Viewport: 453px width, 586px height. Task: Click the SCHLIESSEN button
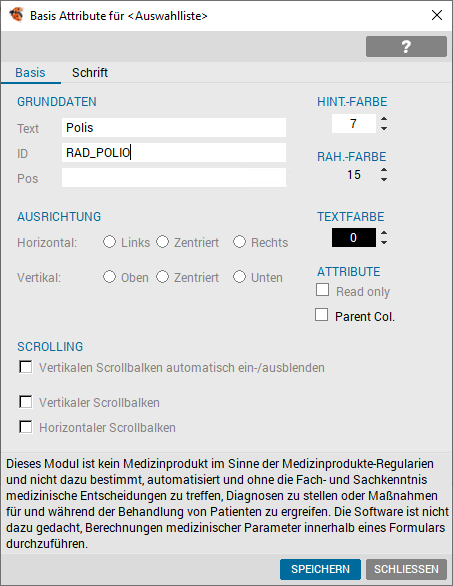[x=406, y=569]
